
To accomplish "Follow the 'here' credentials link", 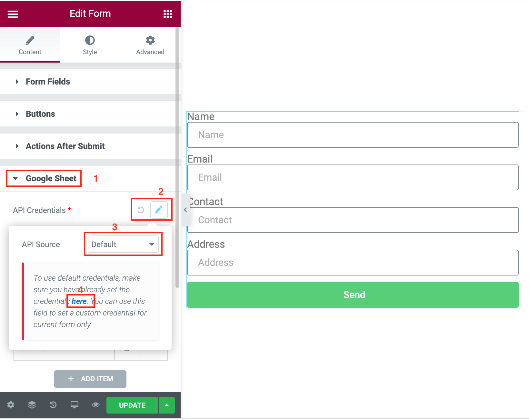I will coord(79,301).
